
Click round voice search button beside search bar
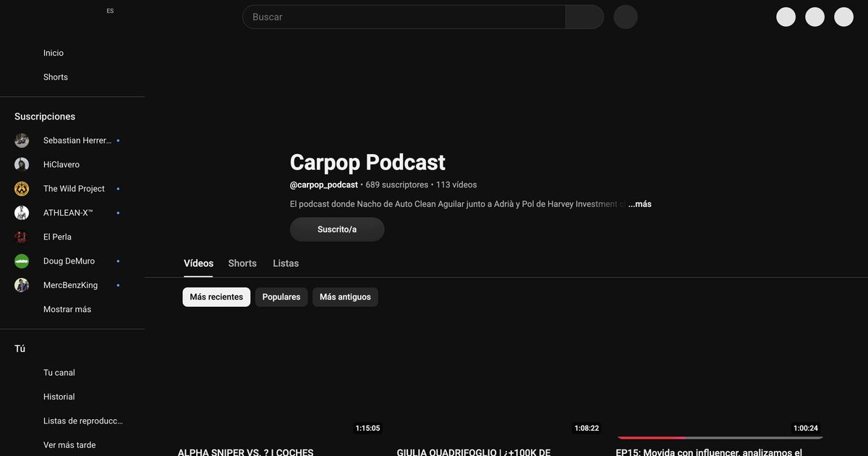click(626, 17)
